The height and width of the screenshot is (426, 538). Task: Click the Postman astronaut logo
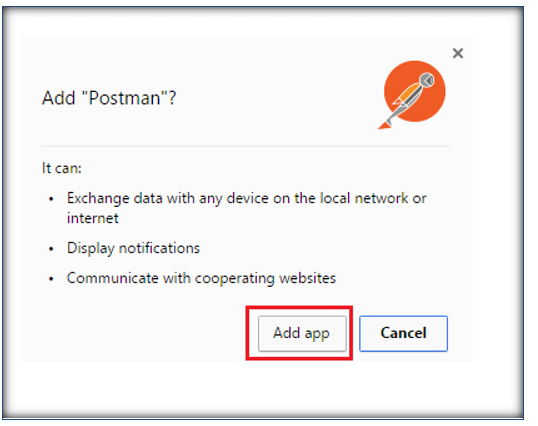[412, 95]
